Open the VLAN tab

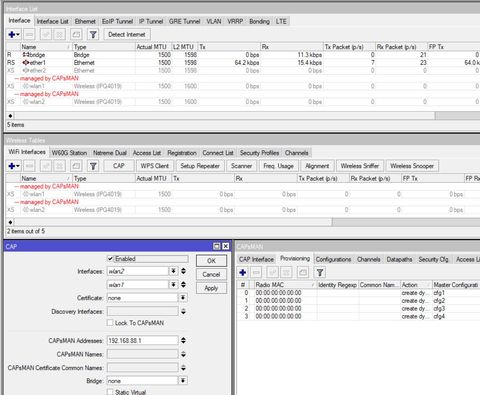(x=214, y=21)
